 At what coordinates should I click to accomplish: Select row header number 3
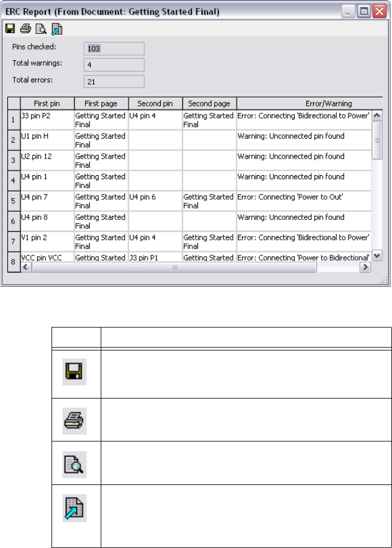tap(14, 160)
